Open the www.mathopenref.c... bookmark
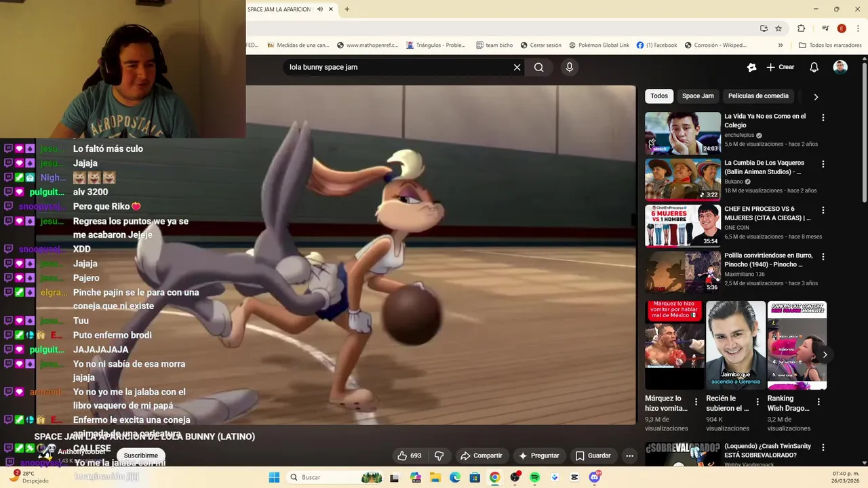The height and width of the screenshot is (488, 868). (x=366, y=45)
